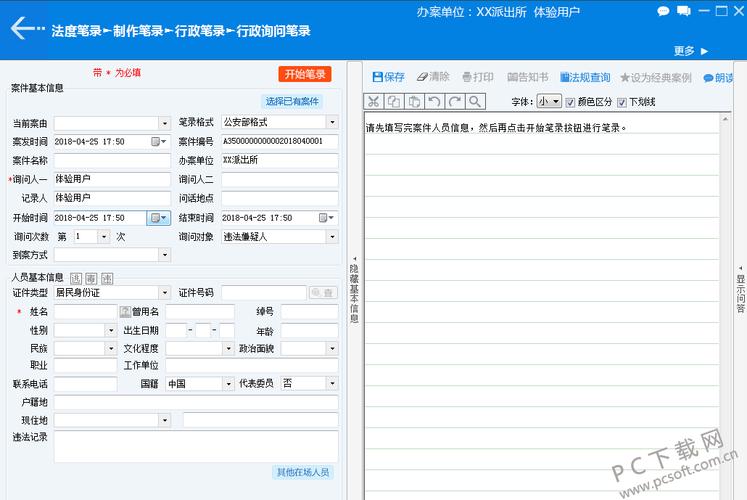Image resolution: width=747 pixels, height=500 pixels.
Task: Click the 选择已有案件 button
Action: [292, 101]
